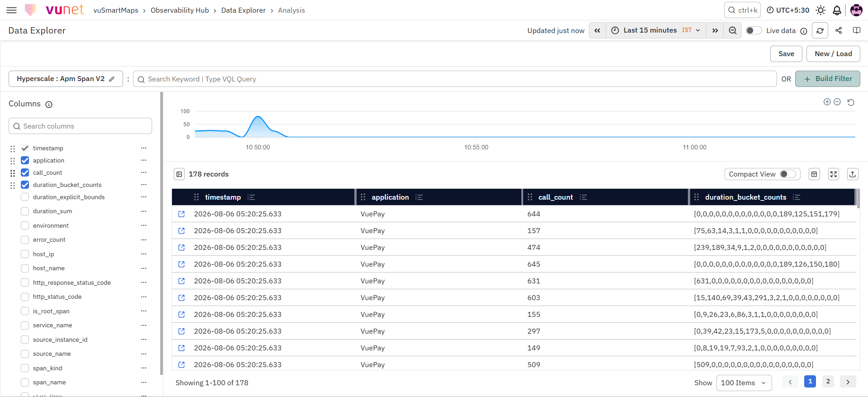
Task: Click the refresh data icon
Action: tap(820, 30)
